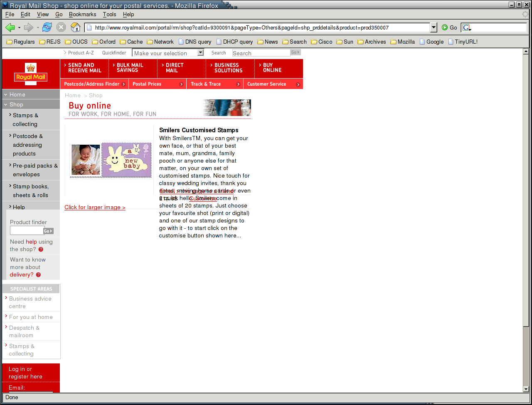This screenshot has width=532, height=405.
Task: Open the DNS query bookmark
Action: click(195, 42)
